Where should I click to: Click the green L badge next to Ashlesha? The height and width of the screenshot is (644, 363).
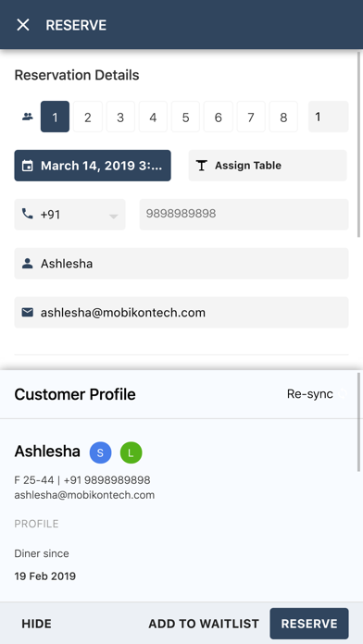point(131,452)
